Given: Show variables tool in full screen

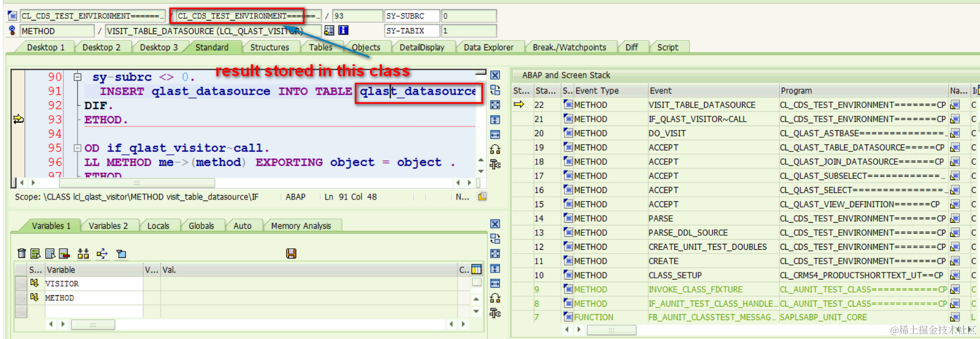Looking at the screenshot, I should coord(495,254).
